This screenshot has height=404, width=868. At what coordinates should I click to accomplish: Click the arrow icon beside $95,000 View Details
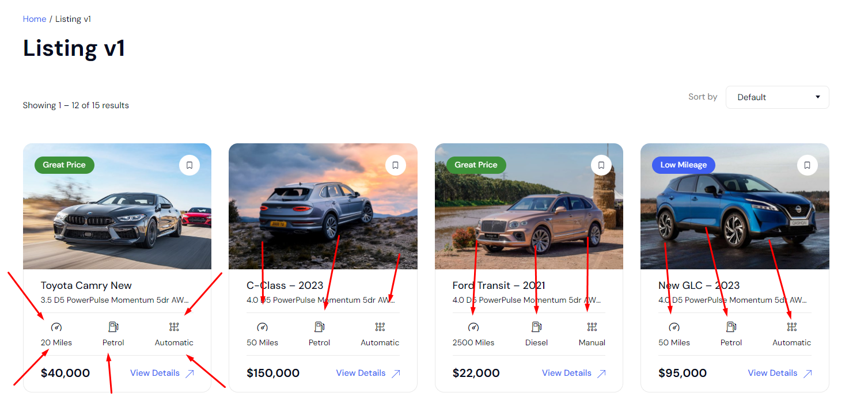pos(808,373)
